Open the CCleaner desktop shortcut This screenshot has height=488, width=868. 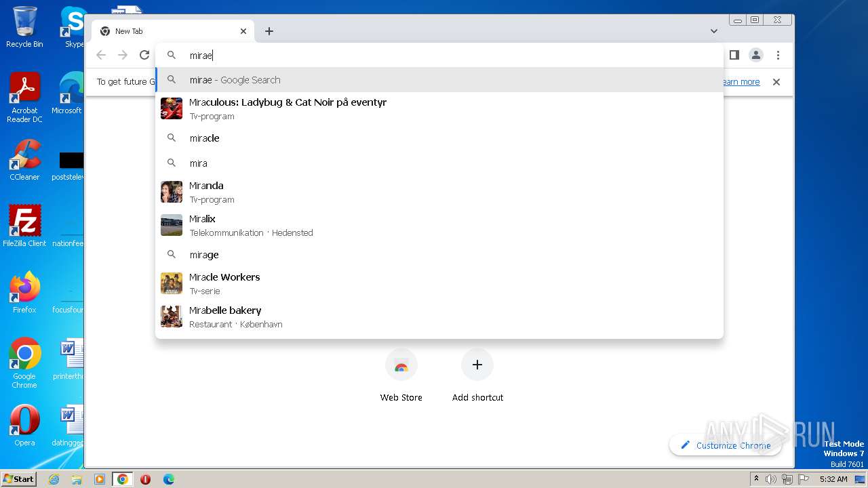pyautogui.click(x=24, y=160)
